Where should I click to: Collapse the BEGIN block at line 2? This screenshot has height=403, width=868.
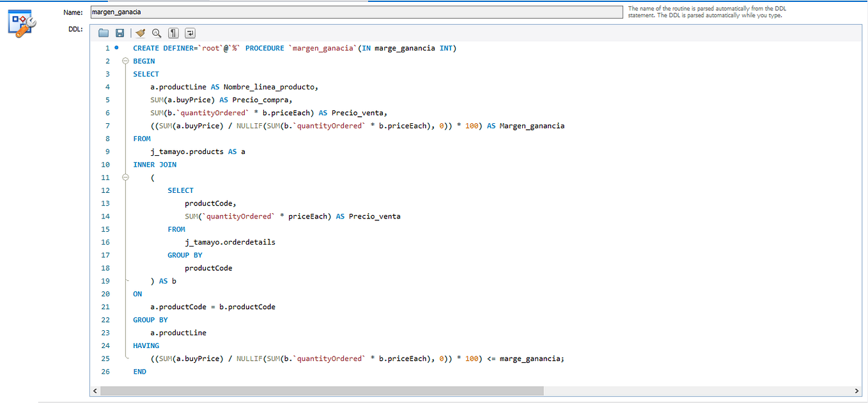pyautogui.click(x=124, y=61)
